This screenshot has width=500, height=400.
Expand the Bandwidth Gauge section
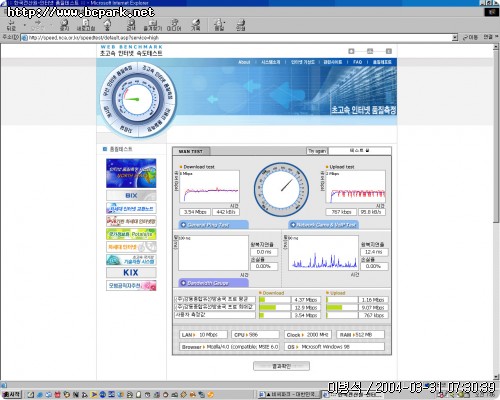point(214,283)
